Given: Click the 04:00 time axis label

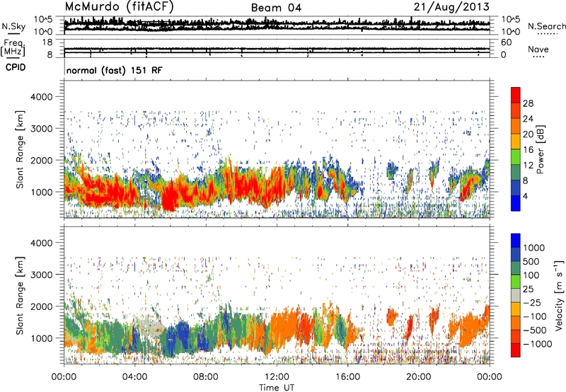Looking at the screenshot, I should click(134, 377).
